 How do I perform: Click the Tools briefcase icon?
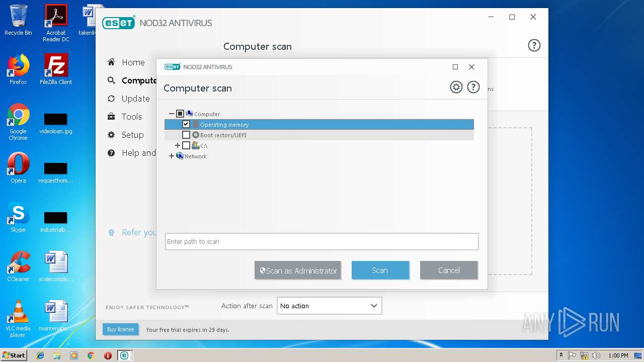coord(111,117)
